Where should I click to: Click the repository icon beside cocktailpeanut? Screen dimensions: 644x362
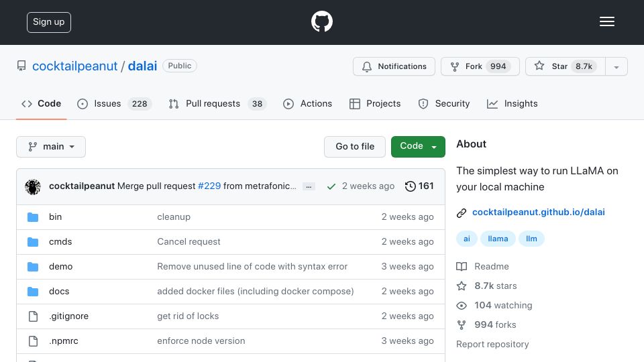21,66
